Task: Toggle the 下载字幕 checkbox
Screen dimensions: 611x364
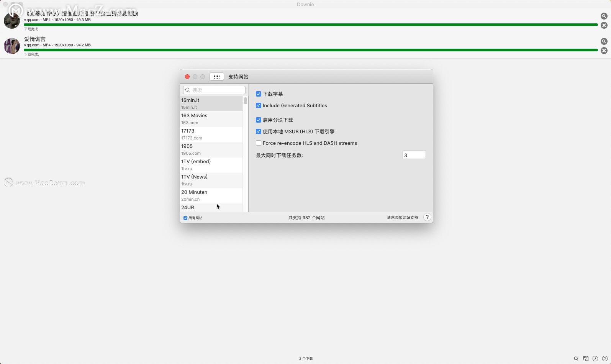Action: [x=259, y=94]
